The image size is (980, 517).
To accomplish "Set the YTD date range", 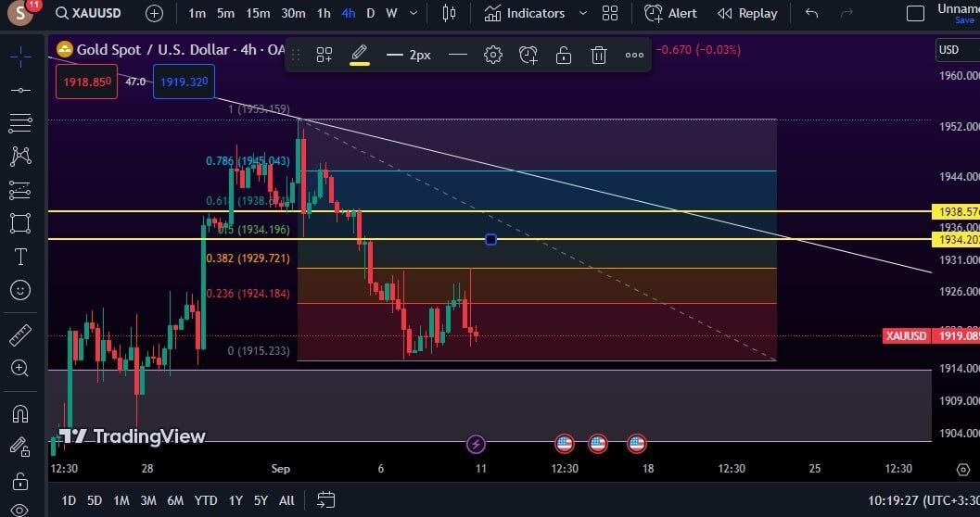I will [x=206, y=500].
